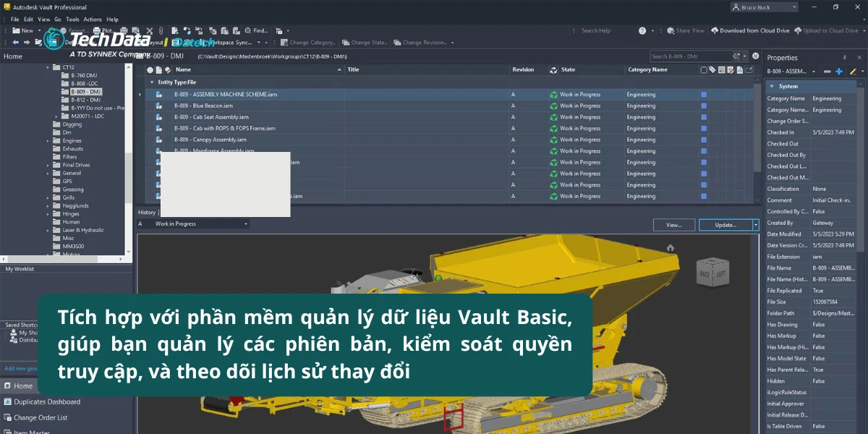Image resolution: width=868 pixels, height=434 pixels.
Task: Click the Add new group link
Action: click(20, 368)
